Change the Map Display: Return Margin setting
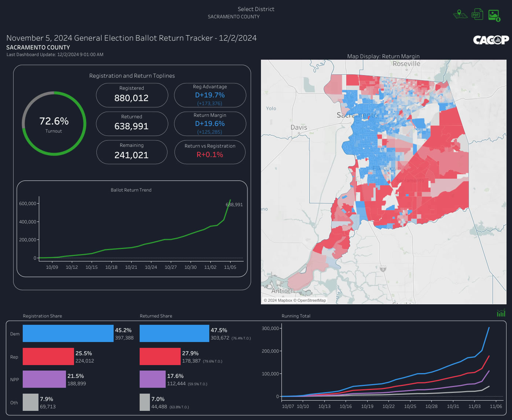Viewport: 512px width, 420px height. pos(383,56)
